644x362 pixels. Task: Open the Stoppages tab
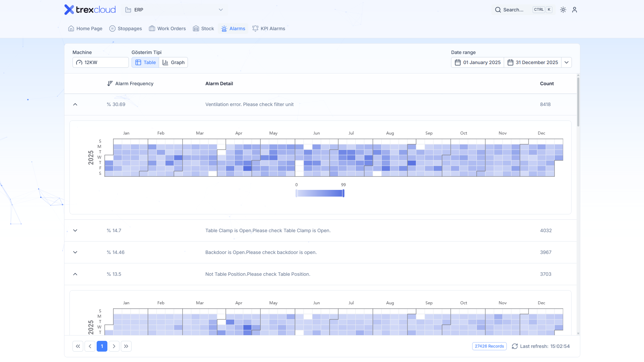click(126, 29)
